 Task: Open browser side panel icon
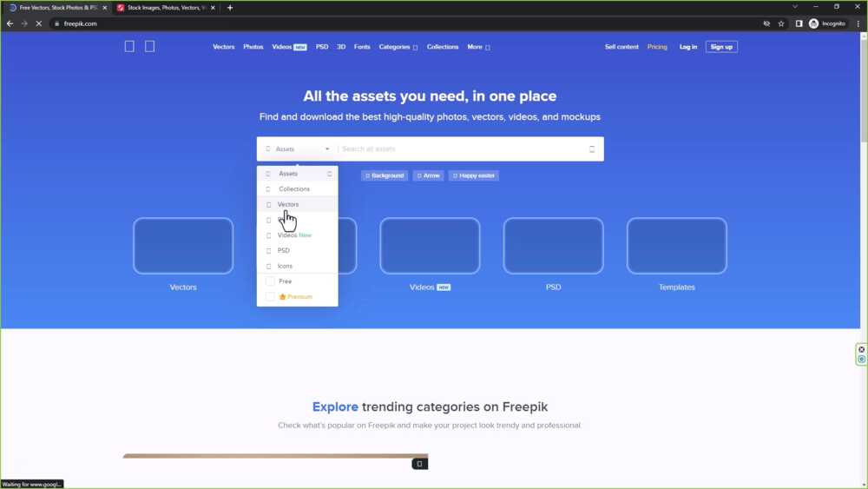coord(799,23)
